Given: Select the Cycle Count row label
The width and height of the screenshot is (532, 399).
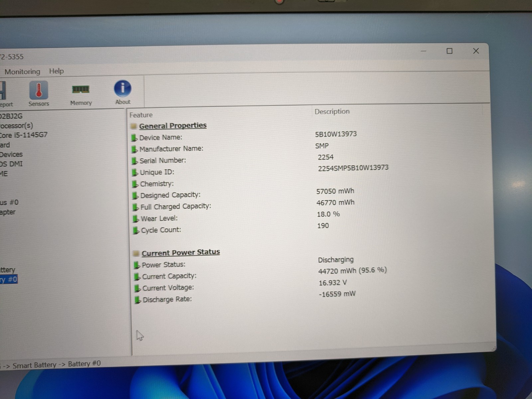Looking at the screenshot, I should (x=161, y=230).
